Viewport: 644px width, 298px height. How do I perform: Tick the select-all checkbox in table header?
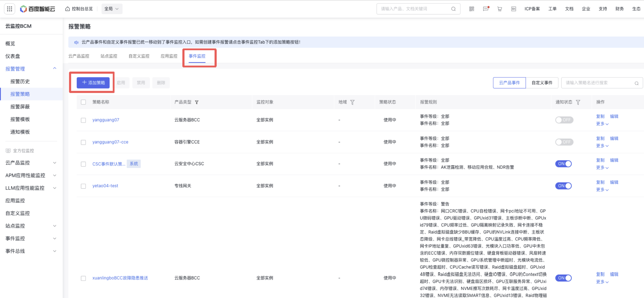coord(83,102)
